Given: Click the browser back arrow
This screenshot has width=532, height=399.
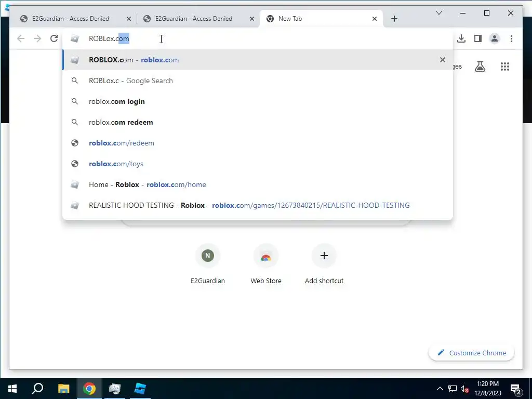Looking at the screenshot, I should point(21,38).
